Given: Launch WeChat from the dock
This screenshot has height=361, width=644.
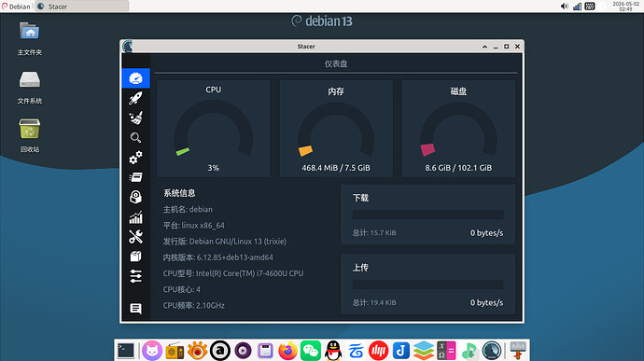Looking at the screenshot, I should [311, 351].
